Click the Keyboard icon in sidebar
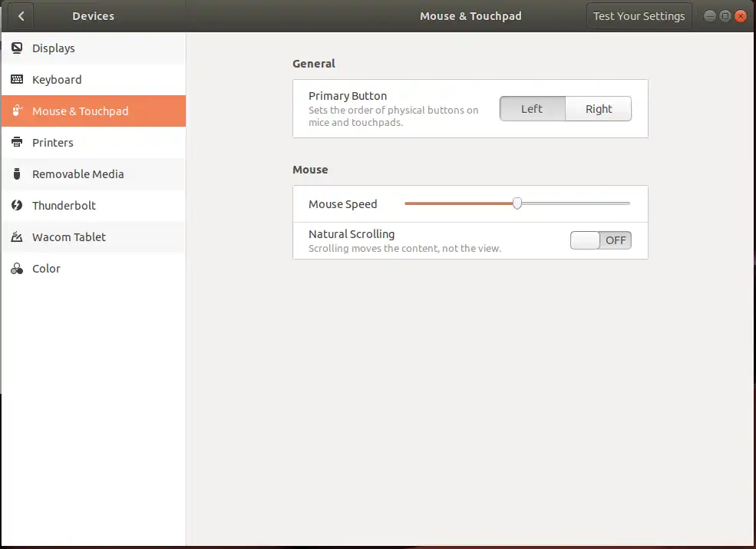Image resolution: width=756 pixels, height=549 pixels. (x=17, y=79)
